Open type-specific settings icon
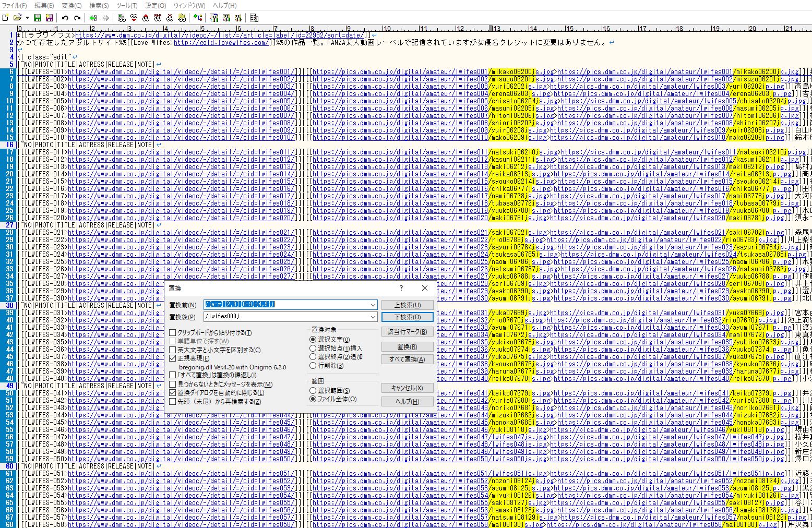 pos(226,18)
